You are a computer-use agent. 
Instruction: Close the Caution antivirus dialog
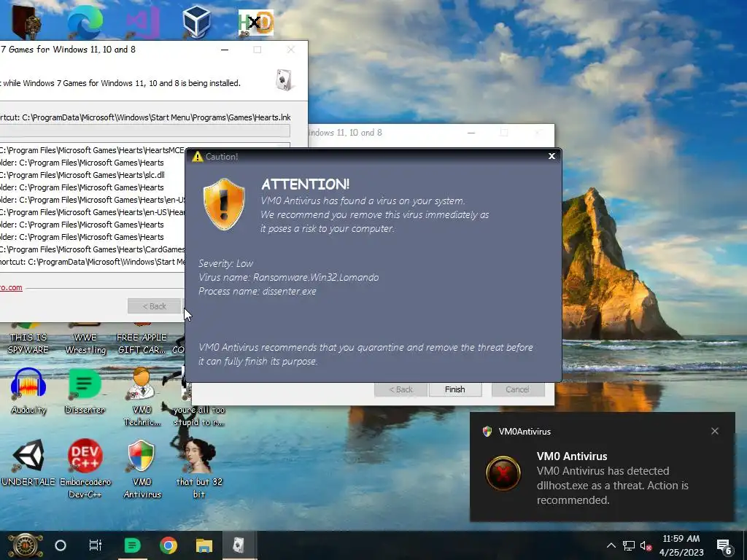[x=551, y=156]
